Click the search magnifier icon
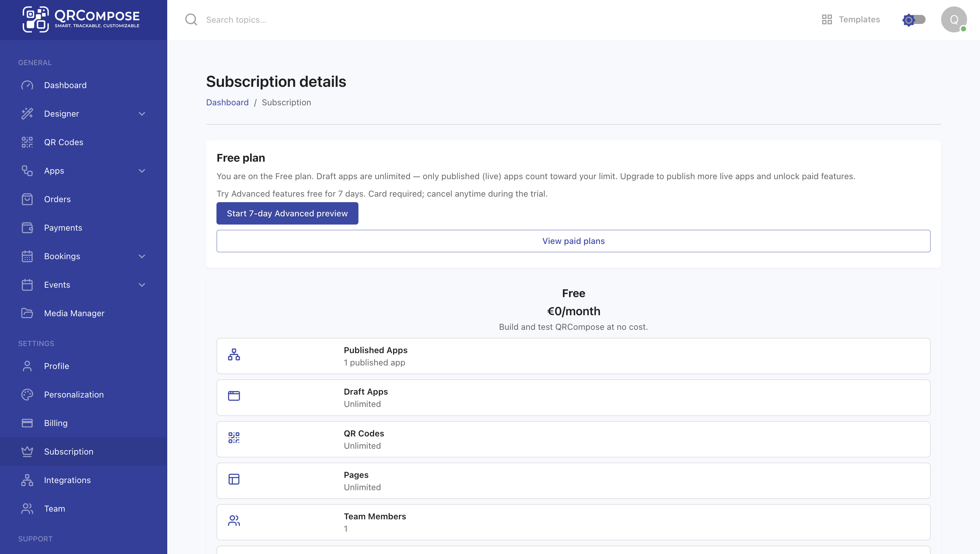Screen dimensions: 980x554 tap(191, 19)
